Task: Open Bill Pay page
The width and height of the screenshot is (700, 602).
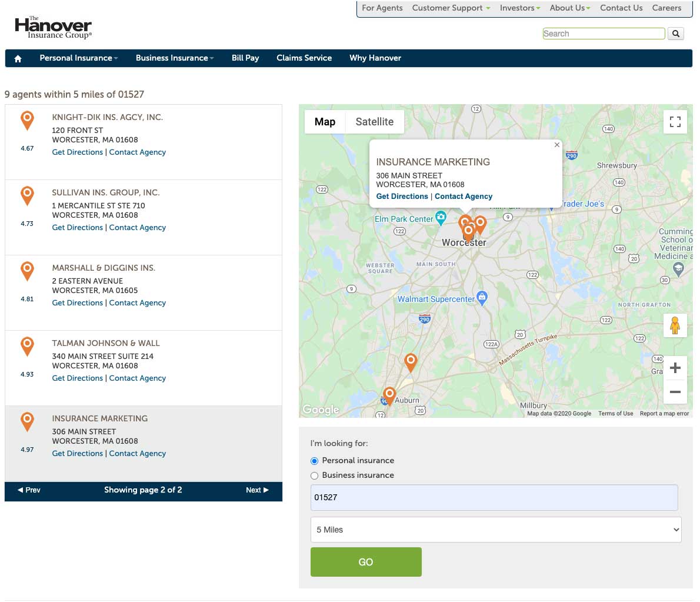Action: [x=245, y=58]
